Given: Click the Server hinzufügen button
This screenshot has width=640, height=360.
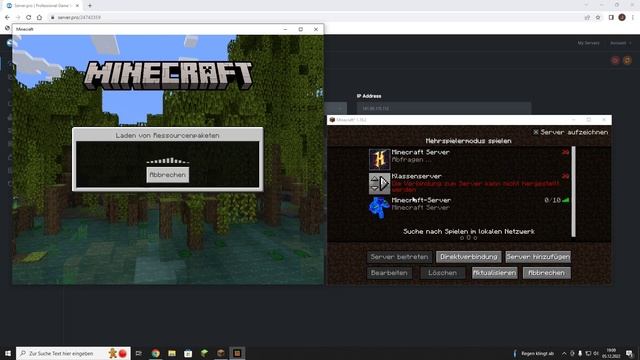Looking at the screenshot, I should pos(538,257).
